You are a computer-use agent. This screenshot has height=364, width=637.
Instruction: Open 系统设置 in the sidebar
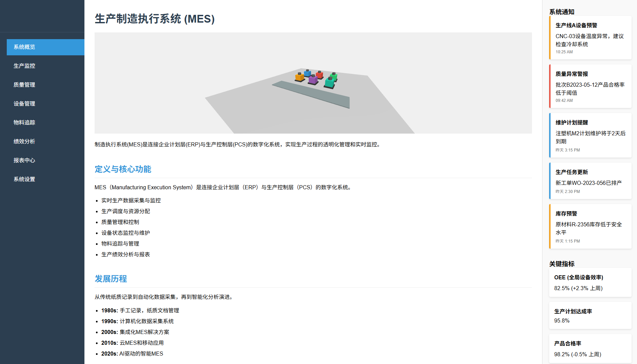tap(46, 179)
